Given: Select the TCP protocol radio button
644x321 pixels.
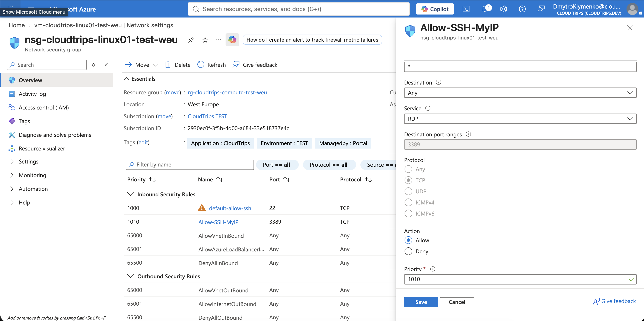Looking at the screenshot, I should (408, 180).
